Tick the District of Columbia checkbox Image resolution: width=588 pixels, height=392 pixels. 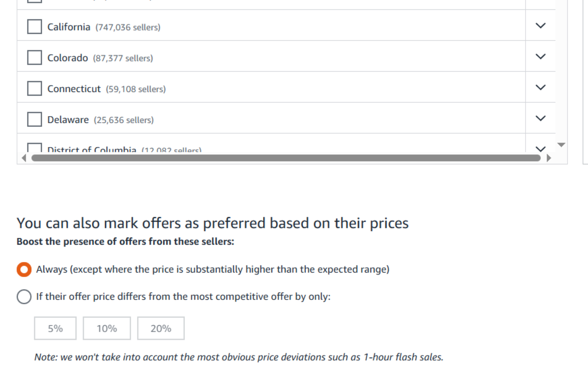coord(34,147)
